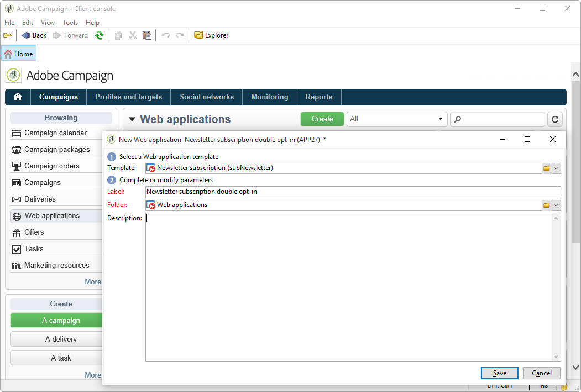The height and width of the screenshot is (392, 581).
Task: Expand the Template dropdown arrow
Action: pos(556,168)
